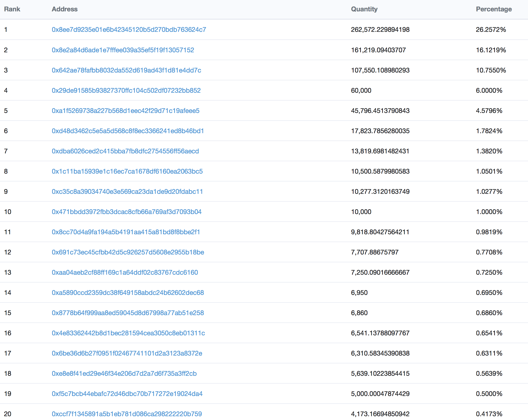Select quantity 7,707.88675797

point(375,252)
